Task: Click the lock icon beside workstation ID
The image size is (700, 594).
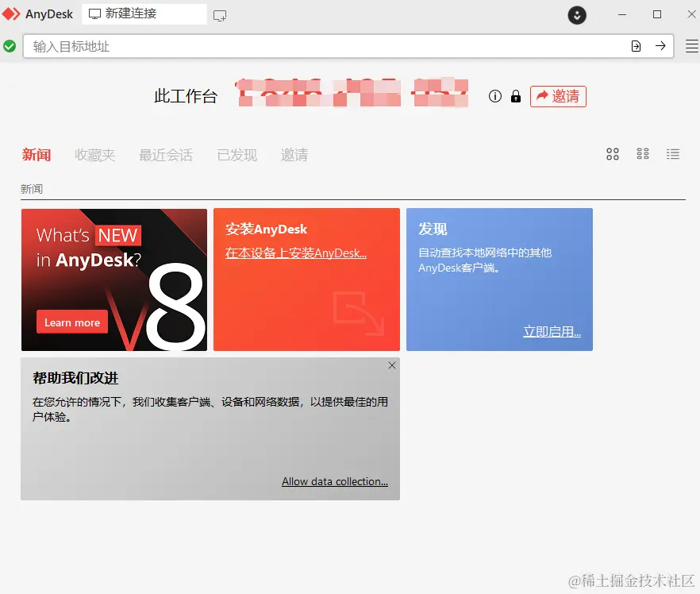Action: pos(516,96)
